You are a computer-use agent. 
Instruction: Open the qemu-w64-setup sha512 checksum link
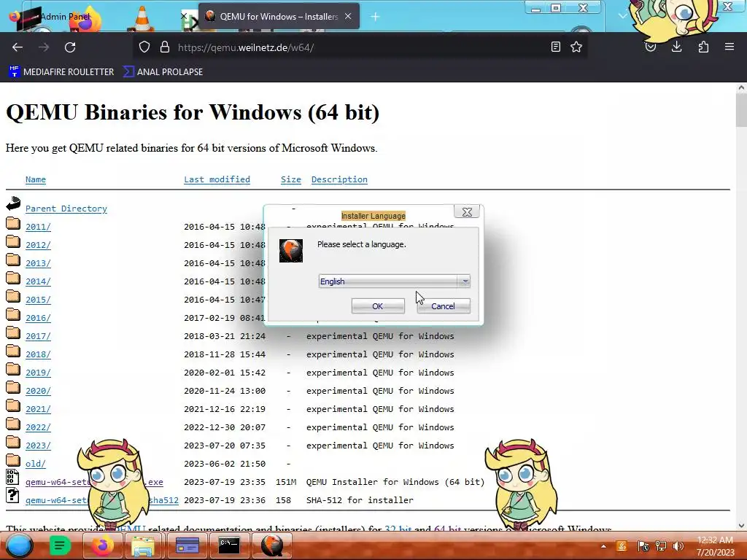tap(102, 500)
